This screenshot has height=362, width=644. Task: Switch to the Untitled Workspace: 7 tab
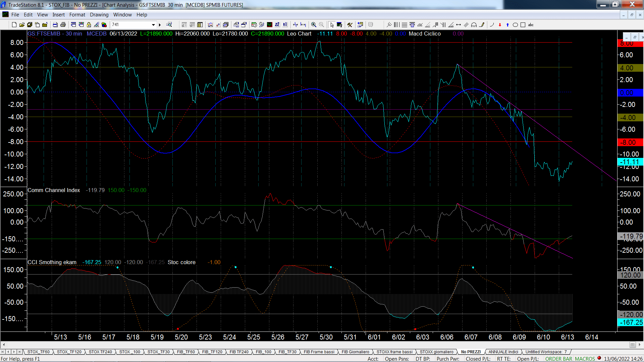[x=546, y=352]
